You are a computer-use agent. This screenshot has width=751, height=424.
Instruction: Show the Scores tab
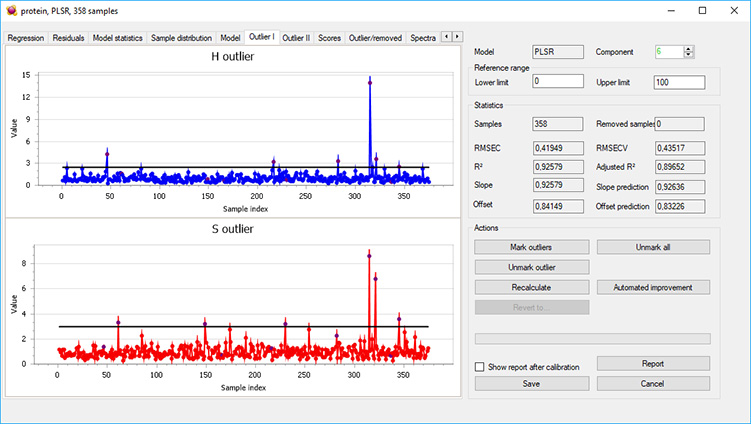tap(329, 38)
